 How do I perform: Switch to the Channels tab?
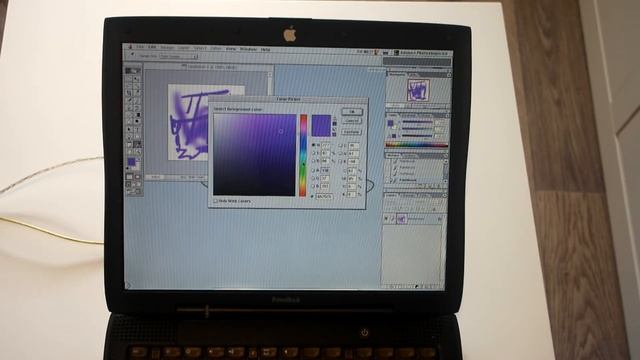[x=409, y=196]
